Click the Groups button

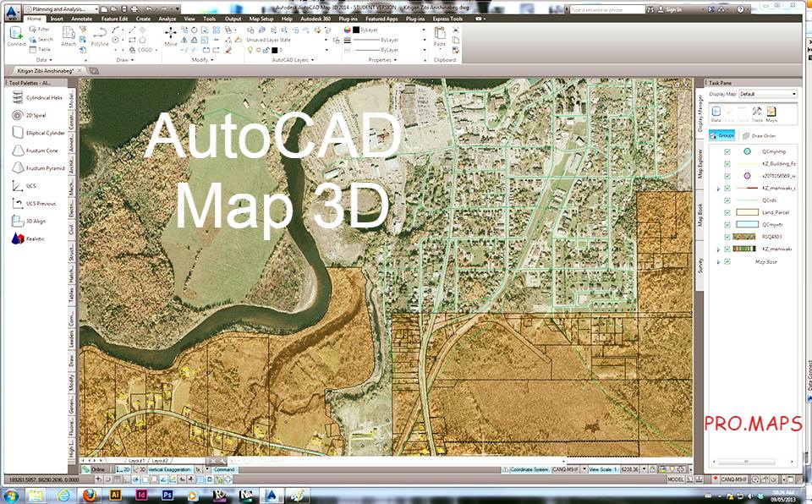coord(721,135)
